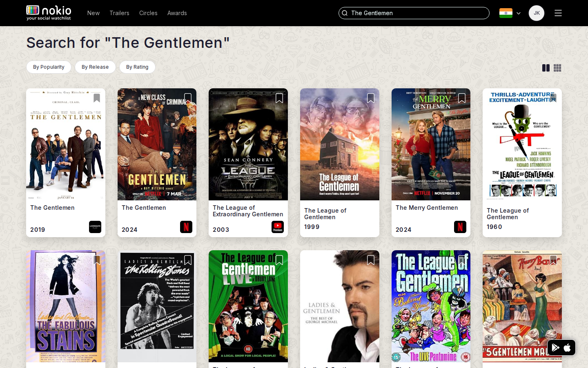
Task: Open The Gentlemen Netflix series poster
Action: tap(157, 144)
